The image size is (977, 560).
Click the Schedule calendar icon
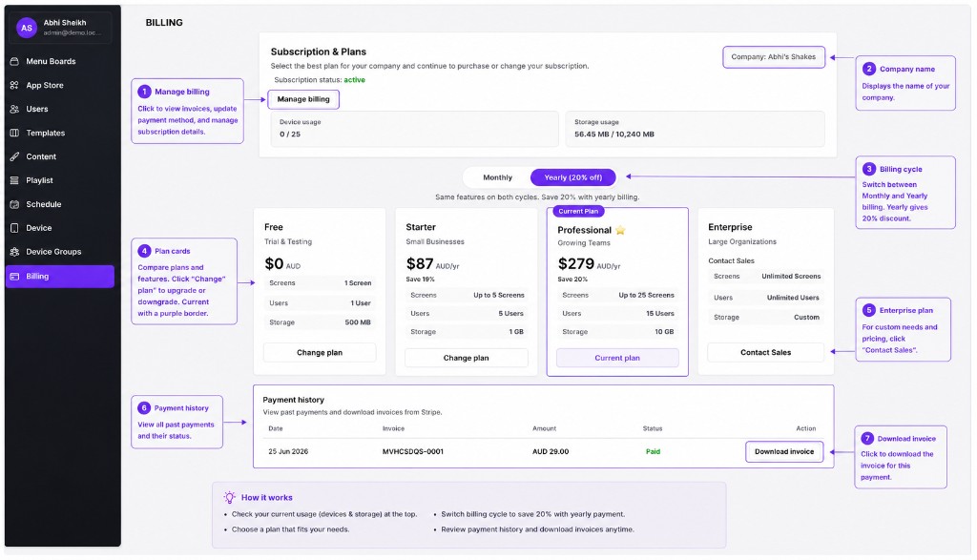coord(14,204)
